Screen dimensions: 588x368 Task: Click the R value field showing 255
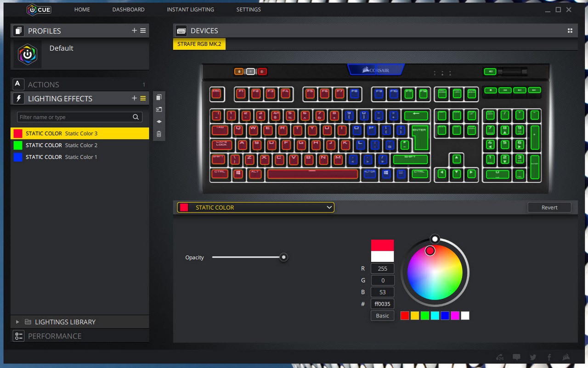coord(382,268)
